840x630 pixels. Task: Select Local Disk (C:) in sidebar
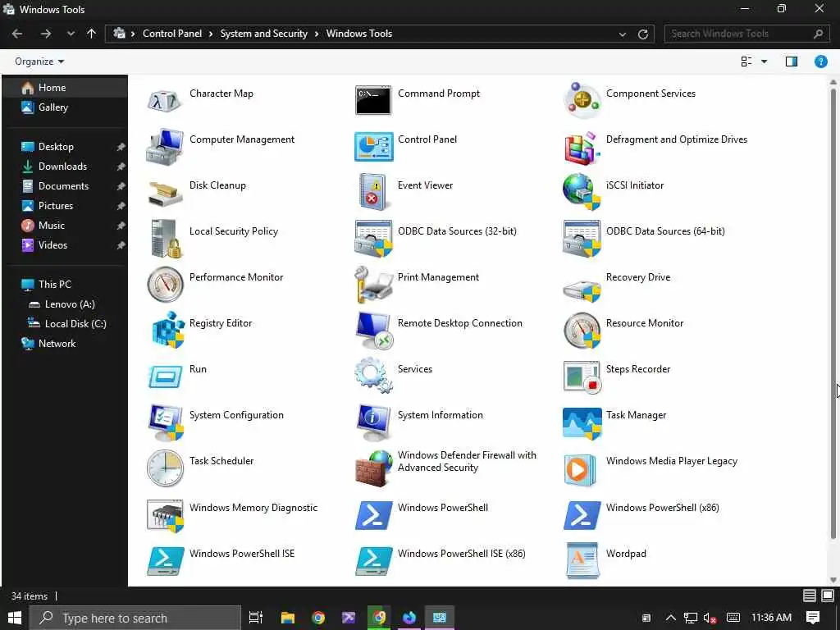coord(66,323)
